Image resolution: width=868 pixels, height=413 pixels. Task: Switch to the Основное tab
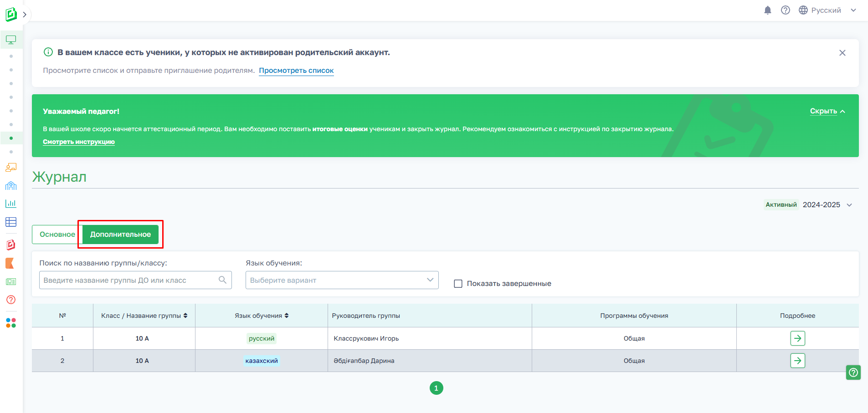[x=57, y=235]
